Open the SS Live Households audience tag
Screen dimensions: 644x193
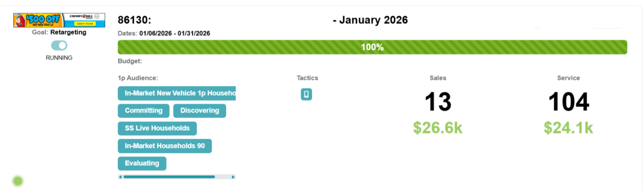point(157,128)
